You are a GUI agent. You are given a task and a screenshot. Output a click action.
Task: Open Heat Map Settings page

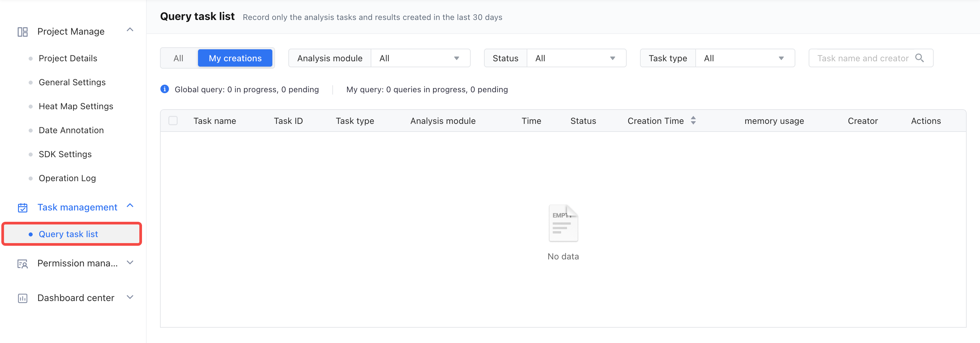coord(76,106)
